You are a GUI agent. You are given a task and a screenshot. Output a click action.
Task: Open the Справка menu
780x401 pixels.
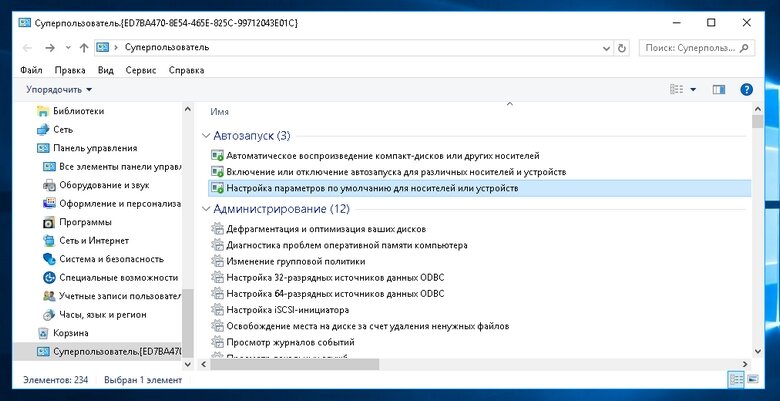click(x=187, y=70)
